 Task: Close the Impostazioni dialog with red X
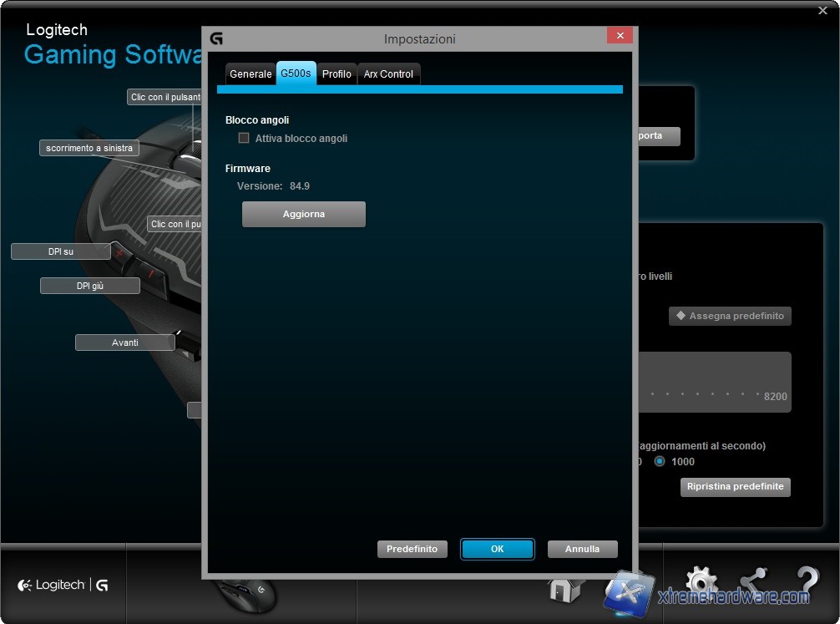point(619,36)
